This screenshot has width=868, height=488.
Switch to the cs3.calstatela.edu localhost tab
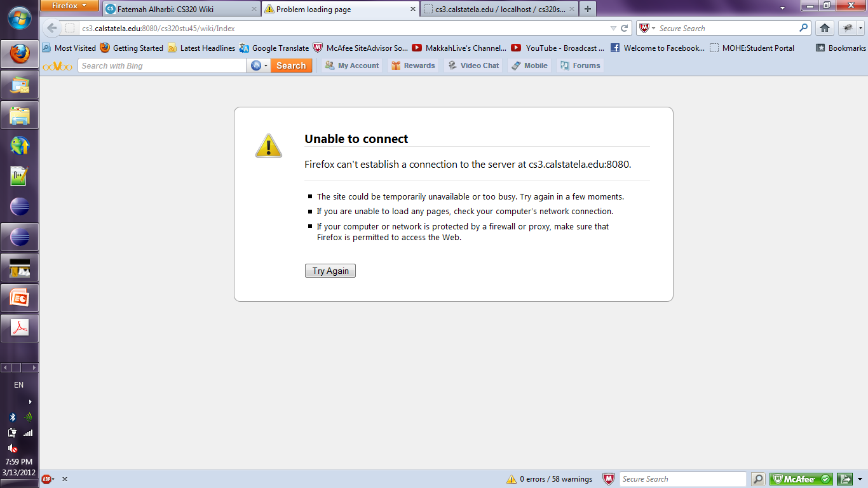point(499,10)
